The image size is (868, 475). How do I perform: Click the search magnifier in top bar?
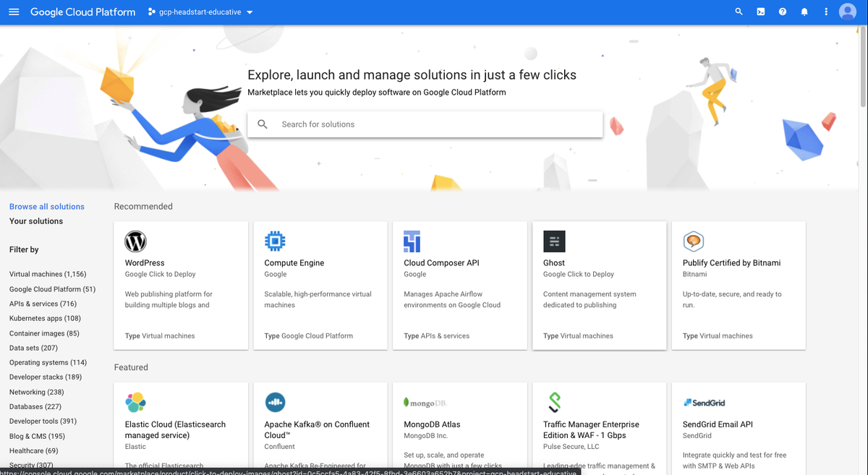pyautogui.click(x=739, y=12)
